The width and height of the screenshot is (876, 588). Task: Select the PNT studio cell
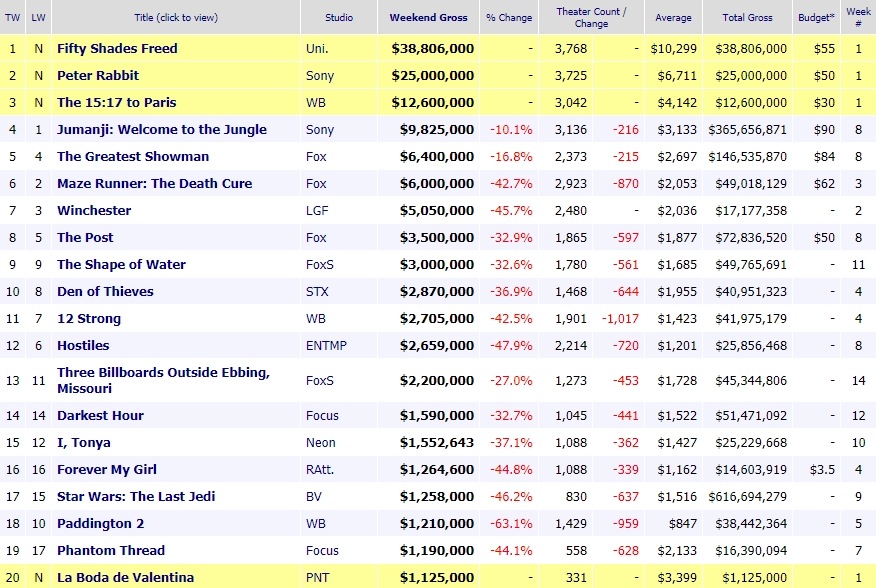click(317, 577)
